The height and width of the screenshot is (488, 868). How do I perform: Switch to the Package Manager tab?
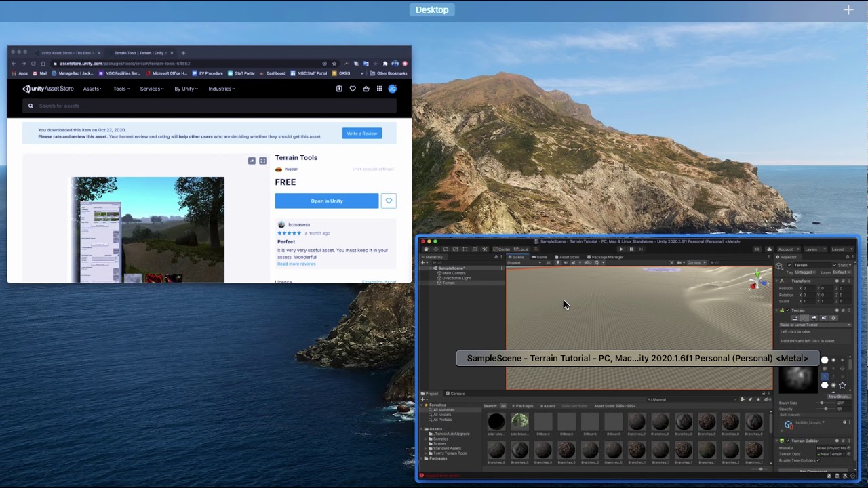click(x=605, y=257)
